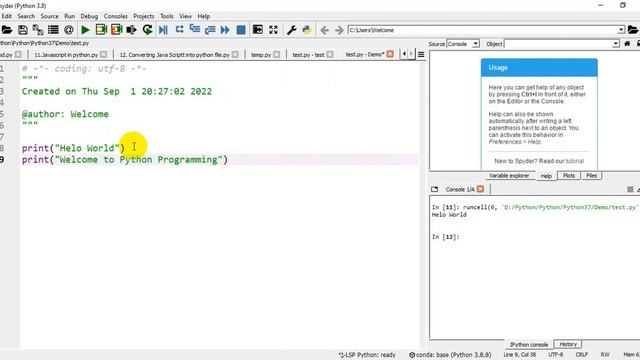Screen dimensions: 640x360
Task: Step return debug icon
Action: pyautogui.click(x=210, y=30)
